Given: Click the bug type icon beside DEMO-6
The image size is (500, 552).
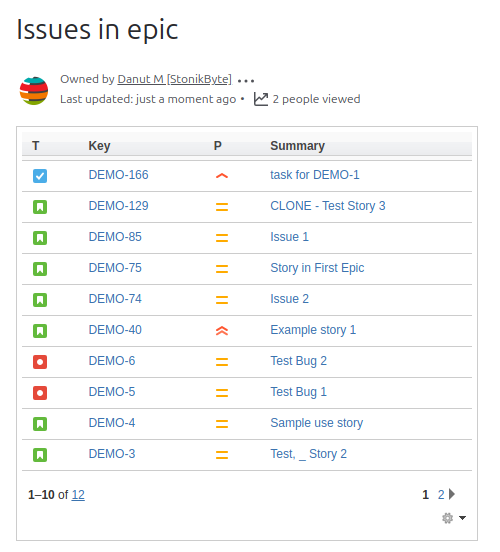Looking at the screenshot, I should [x=40, y=362].
